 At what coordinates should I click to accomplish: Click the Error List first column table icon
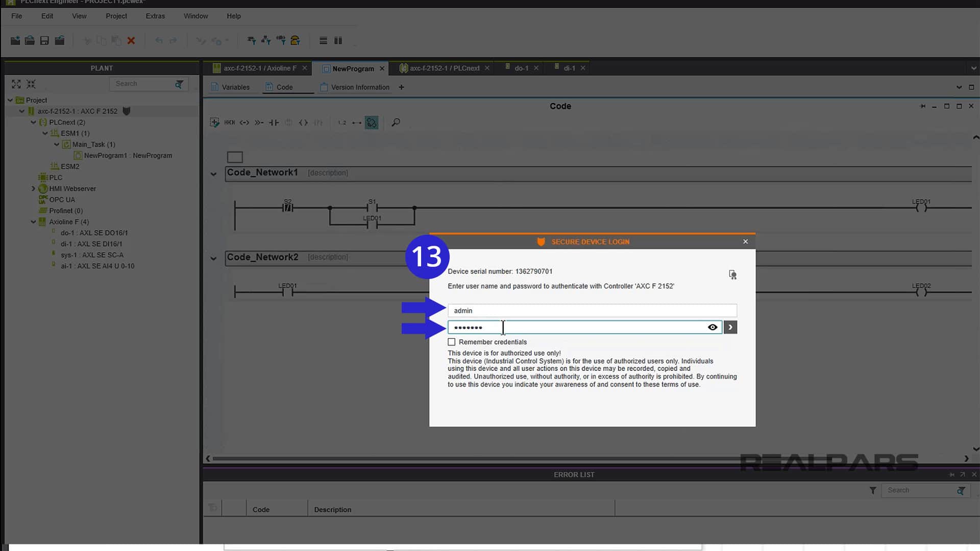(213, 508)
